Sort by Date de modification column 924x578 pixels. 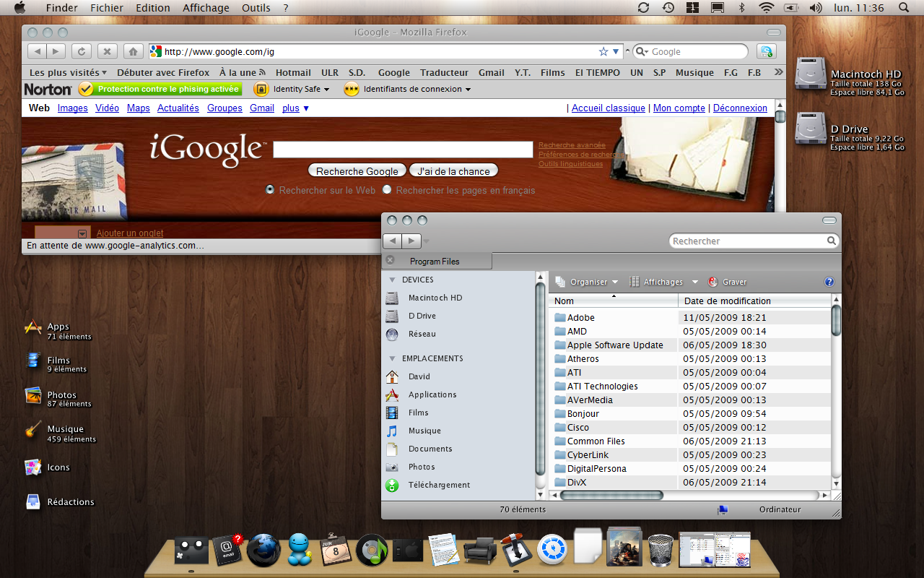coord(754,301)
